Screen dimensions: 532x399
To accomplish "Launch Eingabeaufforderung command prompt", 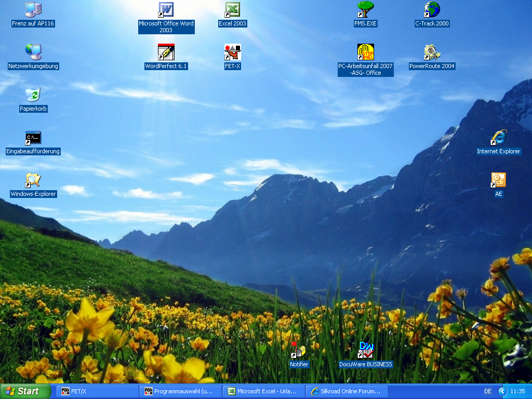I will [33, 138].
